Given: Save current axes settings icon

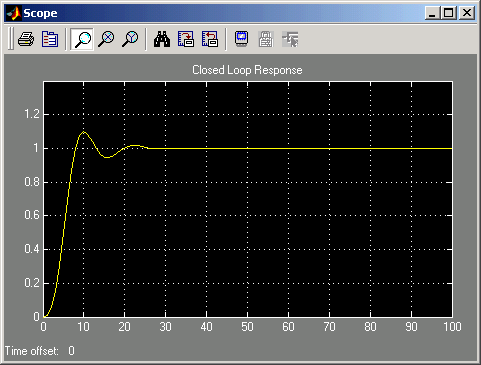Looking at the screenshot, I should (x=186, y=39).
